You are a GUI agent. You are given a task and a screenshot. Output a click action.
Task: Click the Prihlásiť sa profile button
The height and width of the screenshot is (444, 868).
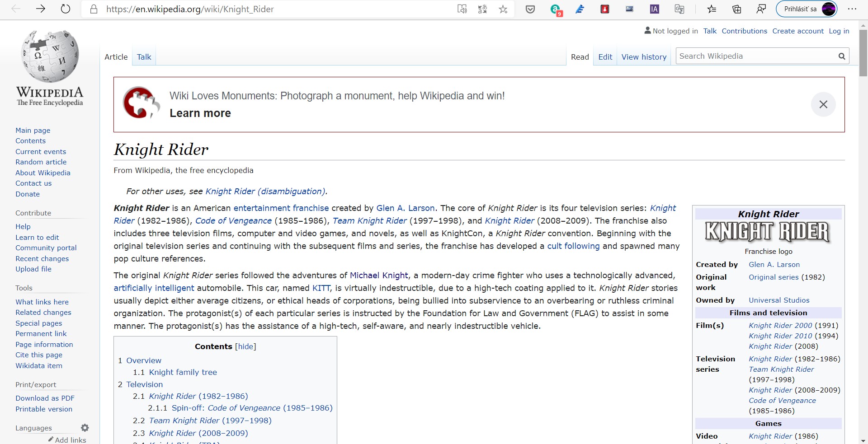point(807,9)
